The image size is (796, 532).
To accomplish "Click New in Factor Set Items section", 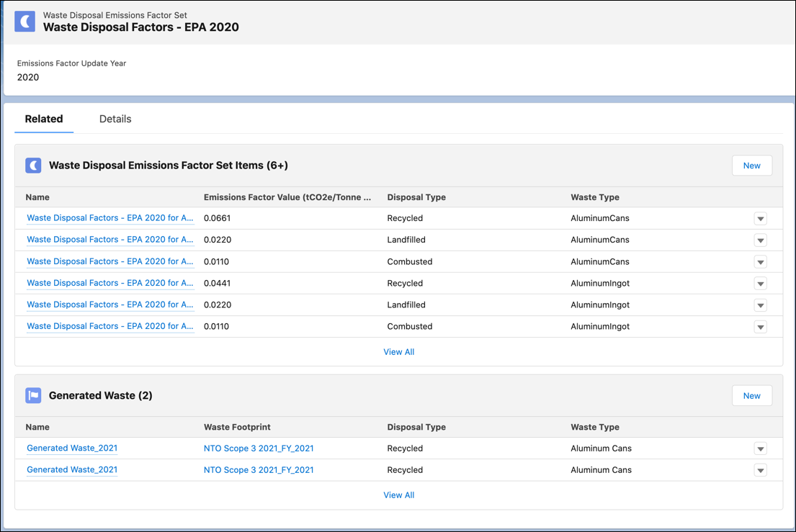I will click(752, 166).
